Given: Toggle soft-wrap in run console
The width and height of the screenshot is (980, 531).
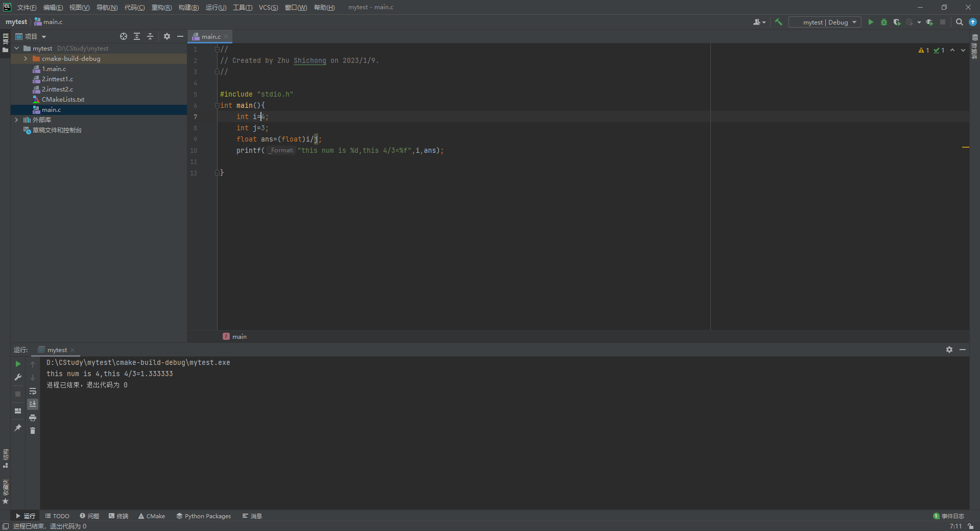Looking at the screenshot, I should (33, 391).
